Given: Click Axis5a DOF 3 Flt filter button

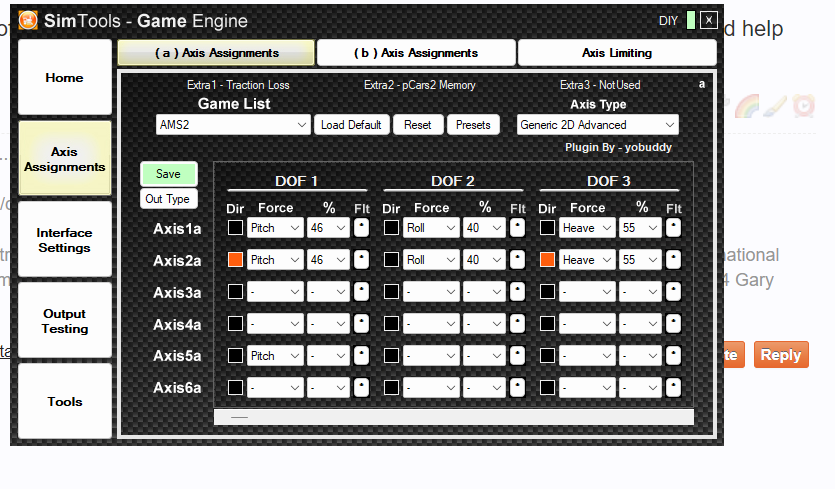Looking at the screenshot, I should point(673,355).
